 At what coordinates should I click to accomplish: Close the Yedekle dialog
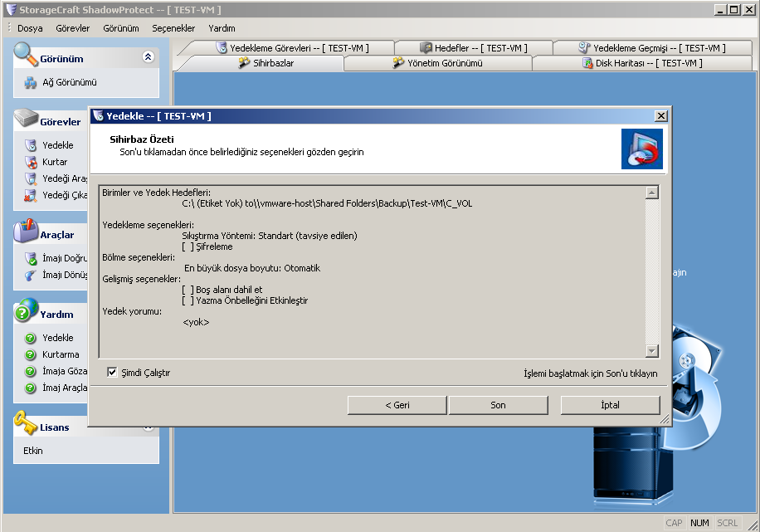660,116
